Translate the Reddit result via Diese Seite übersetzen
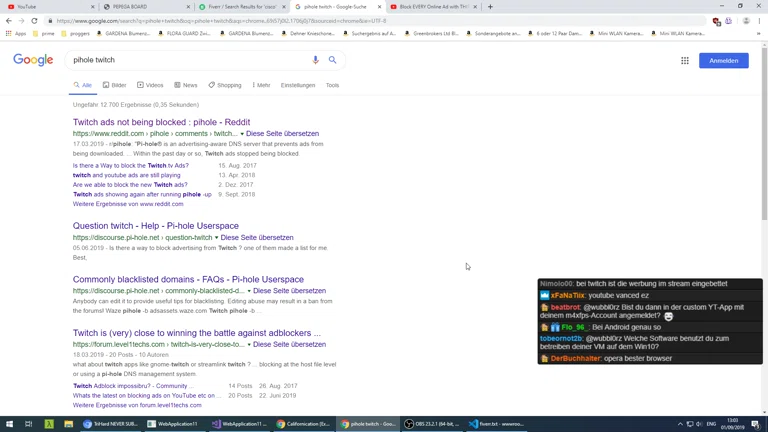 (x=283, y=134)
